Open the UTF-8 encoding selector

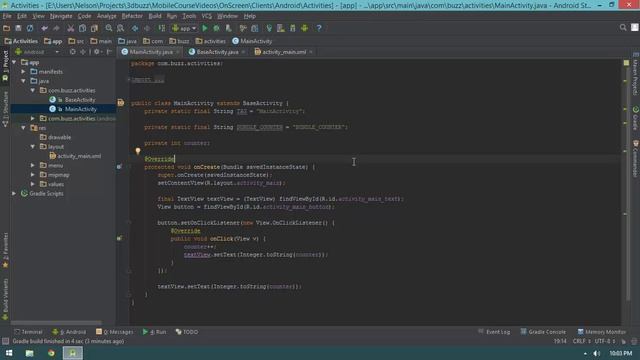(605, 341)
